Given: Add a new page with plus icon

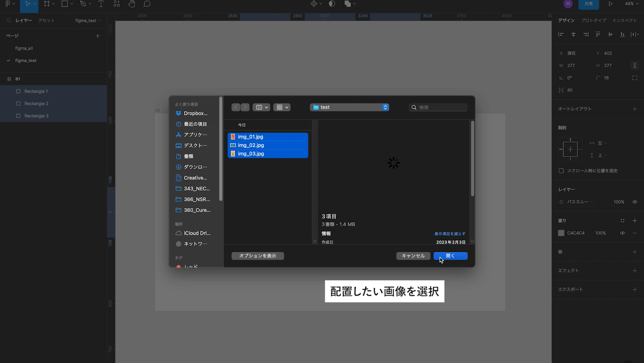Looking at the screenshot, I should [x=98, y=36].
